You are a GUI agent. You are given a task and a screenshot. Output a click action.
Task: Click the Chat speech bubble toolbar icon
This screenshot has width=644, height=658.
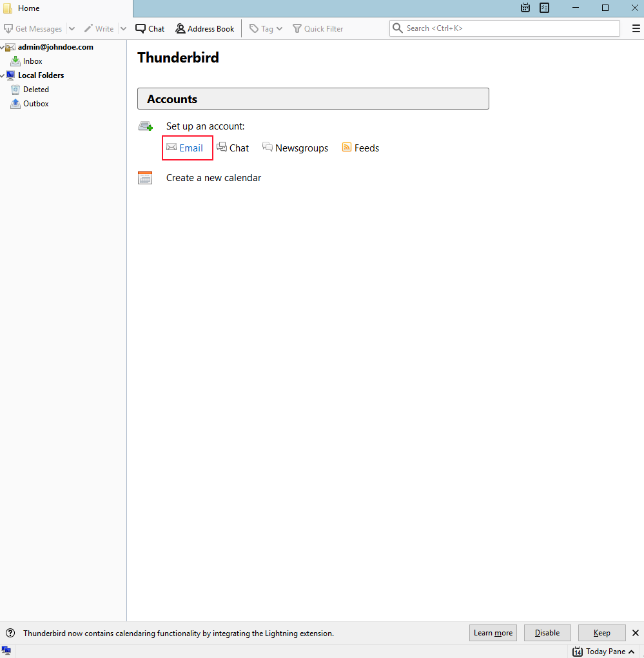pos(141,28)
